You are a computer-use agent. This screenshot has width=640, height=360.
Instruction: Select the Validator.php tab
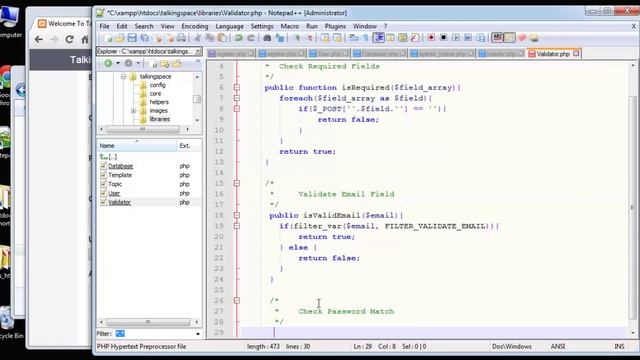click(x=552, y=54)
